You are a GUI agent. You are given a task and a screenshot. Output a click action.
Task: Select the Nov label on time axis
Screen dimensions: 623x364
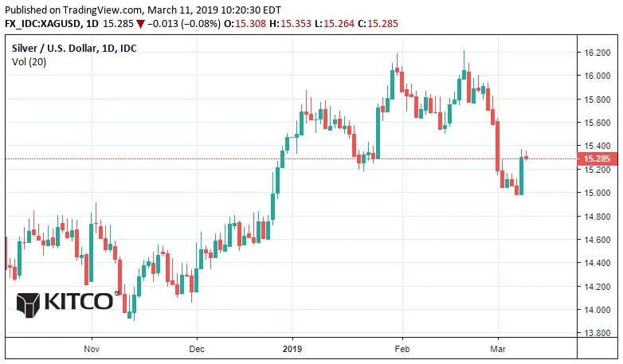tap(92, 349)
